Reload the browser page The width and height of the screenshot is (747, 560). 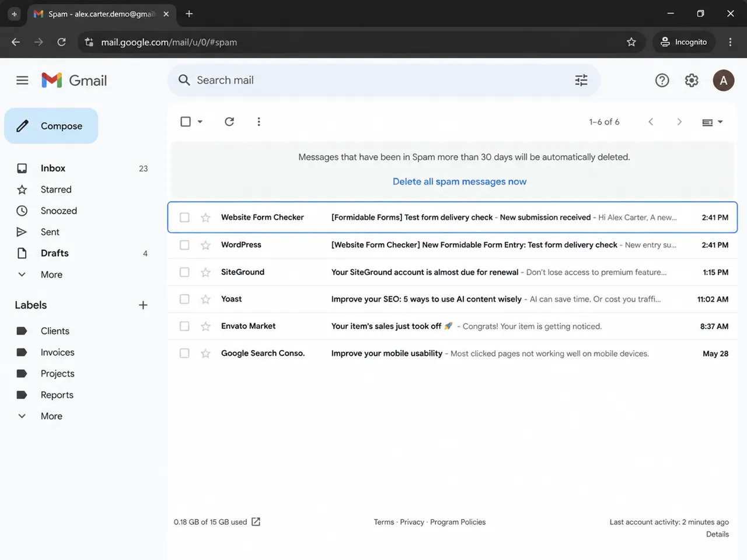click(x=61, y=42)
